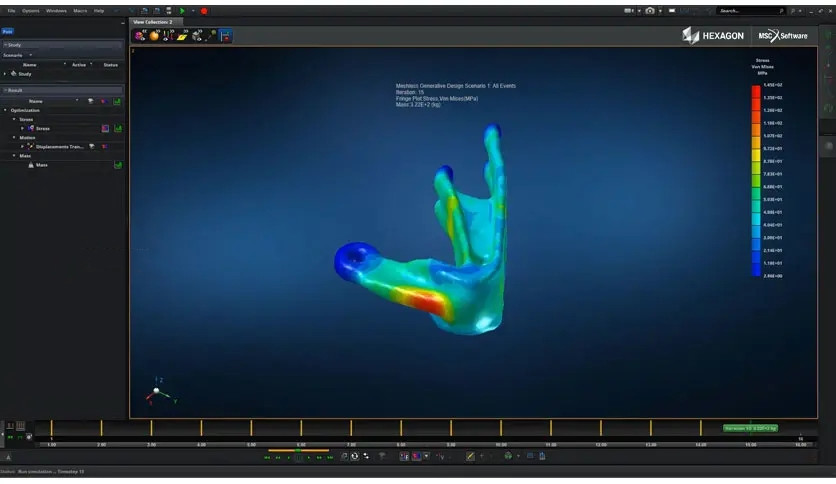Minimize the left panel with the dash button

point(123,23)
